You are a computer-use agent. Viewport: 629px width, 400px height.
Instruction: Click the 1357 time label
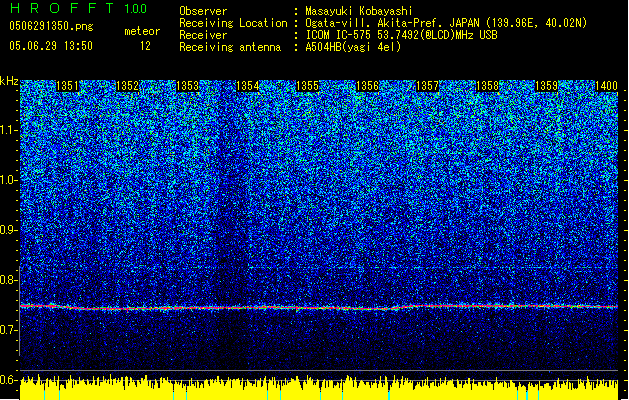pos(428,86)
